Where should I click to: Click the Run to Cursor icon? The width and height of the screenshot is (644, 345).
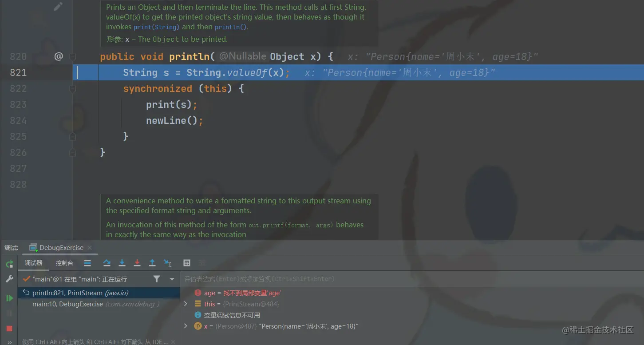(168, 263)
